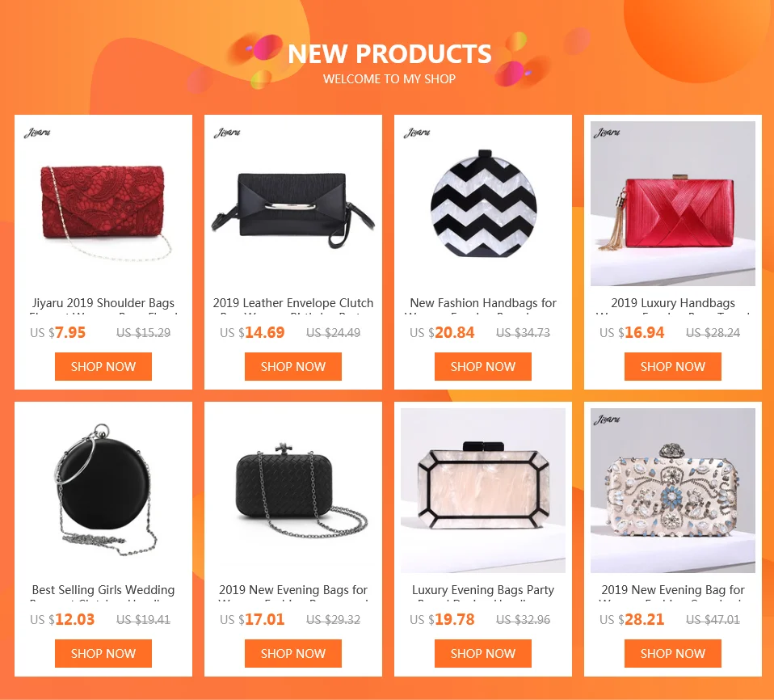Click Shop Now under the $12.03 wedding clutch
This screenshot has width=774, height=700.
[x=103, y=654]
